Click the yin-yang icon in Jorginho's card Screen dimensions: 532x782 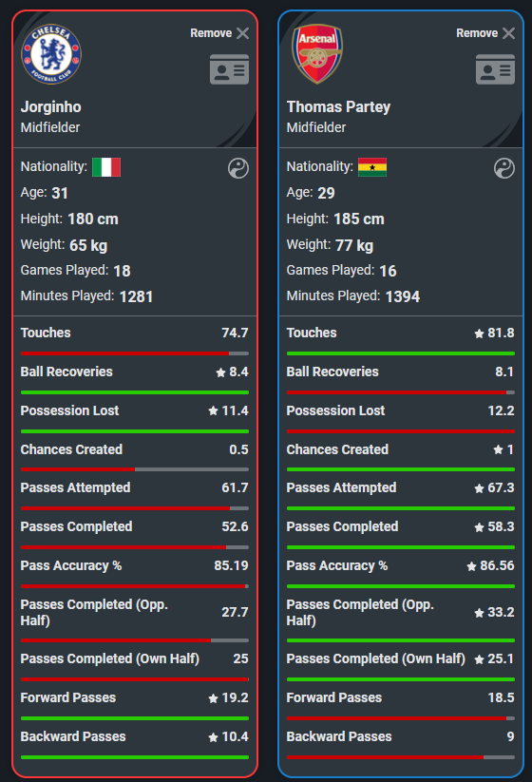pos(238,168)
